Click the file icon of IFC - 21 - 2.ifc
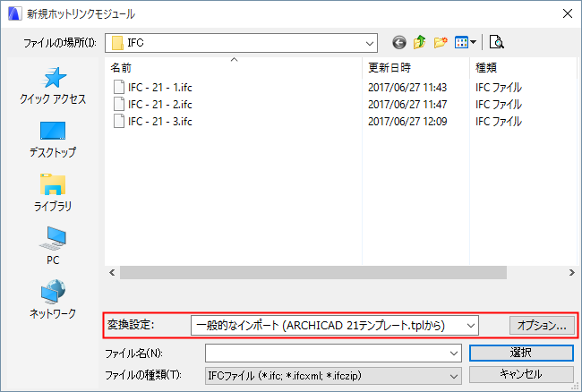582x392 pixels. coord(119,104)
